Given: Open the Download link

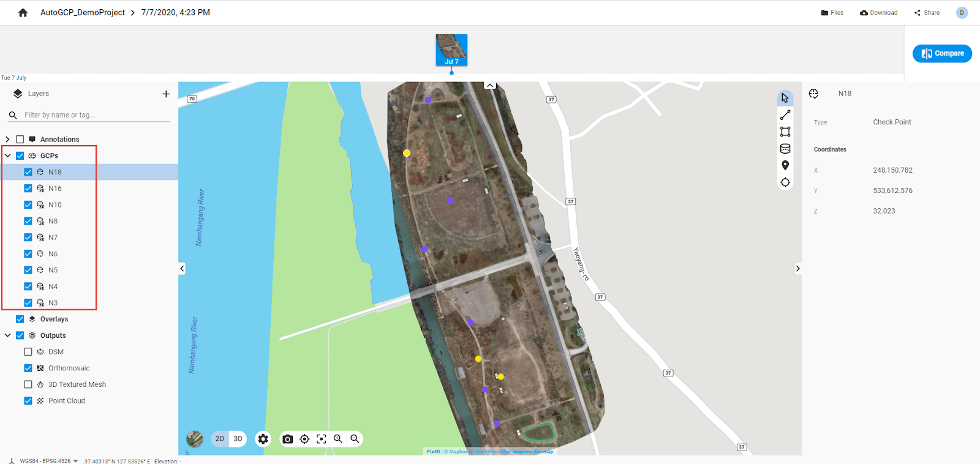Looking at the screenshot, I should click(879, 13).
